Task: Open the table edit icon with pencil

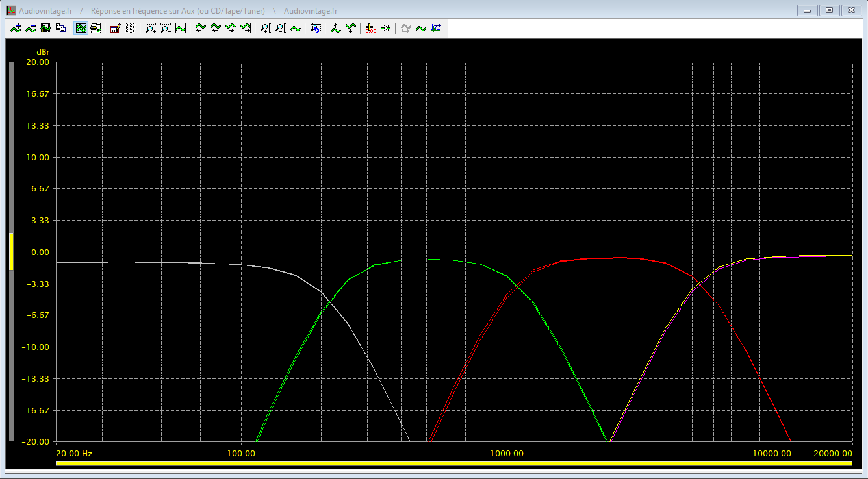Action: (115, 28)
